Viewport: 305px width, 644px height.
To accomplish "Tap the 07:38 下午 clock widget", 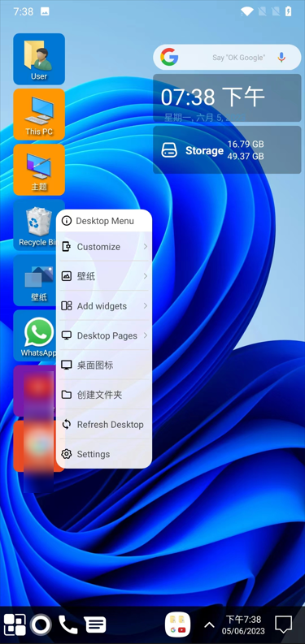I will [227, 98].
